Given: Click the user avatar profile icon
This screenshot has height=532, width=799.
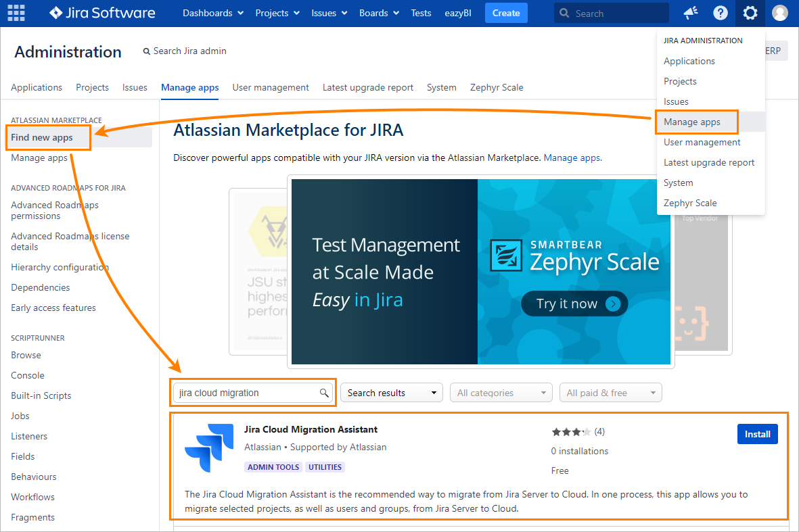Looking at the screenshot, I should coord(780,13).
